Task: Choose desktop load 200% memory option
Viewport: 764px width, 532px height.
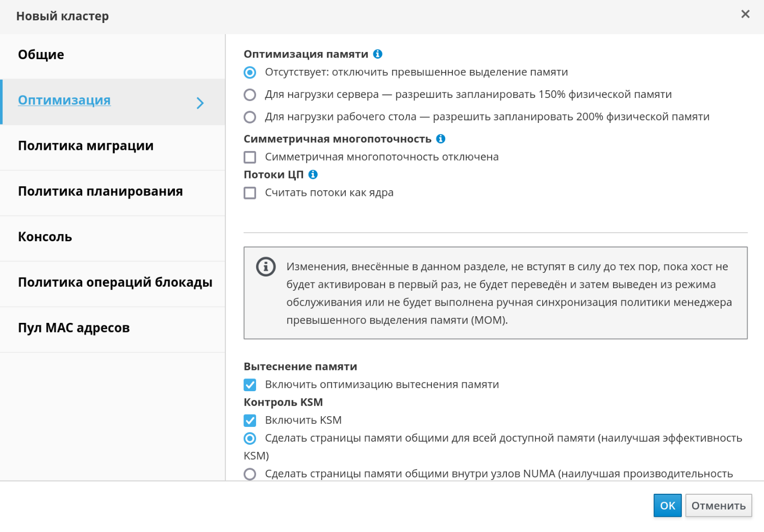Action: pyautogui.click(x=250, y=117)
